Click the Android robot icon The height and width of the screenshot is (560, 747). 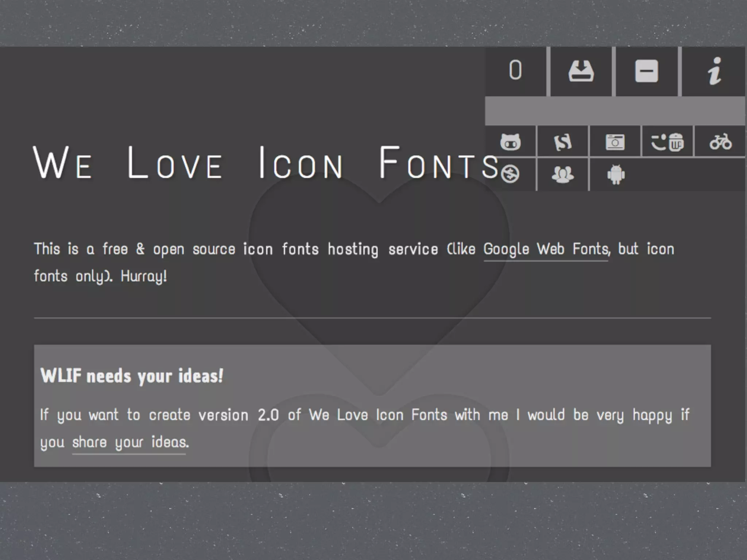[616, 174]
